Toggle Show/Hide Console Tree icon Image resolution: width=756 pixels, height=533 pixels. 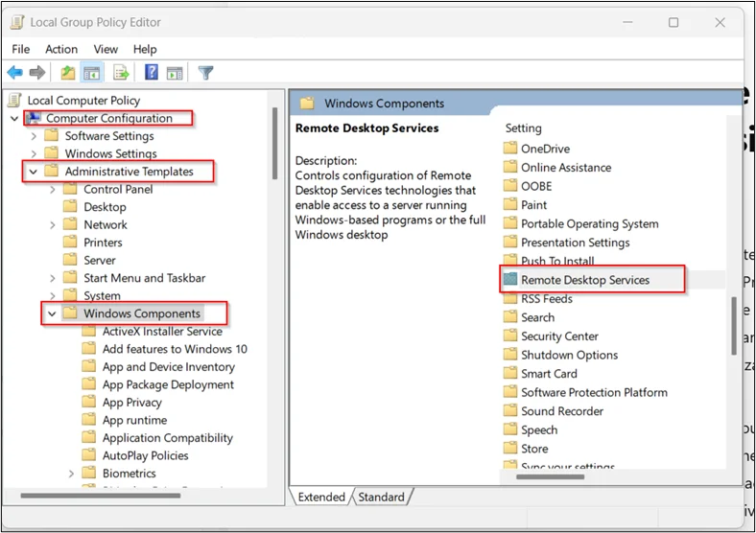click(91, 73)
